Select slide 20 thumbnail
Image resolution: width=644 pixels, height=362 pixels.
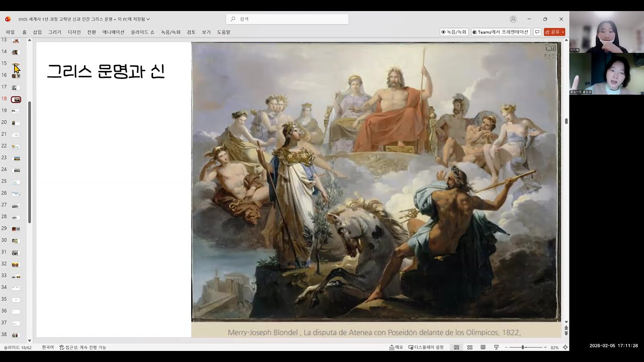pos(16,123)
